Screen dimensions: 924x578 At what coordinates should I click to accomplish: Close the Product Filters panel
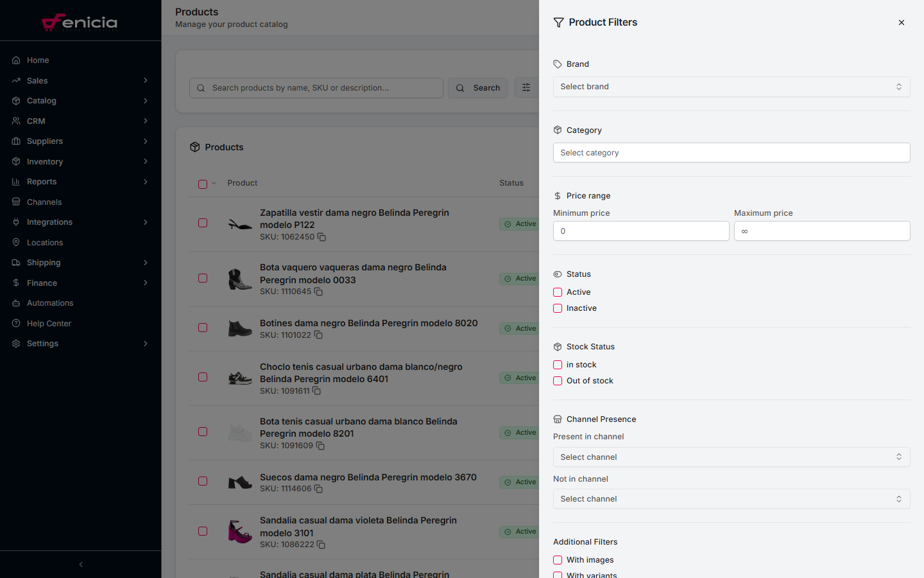pos(901,22)
